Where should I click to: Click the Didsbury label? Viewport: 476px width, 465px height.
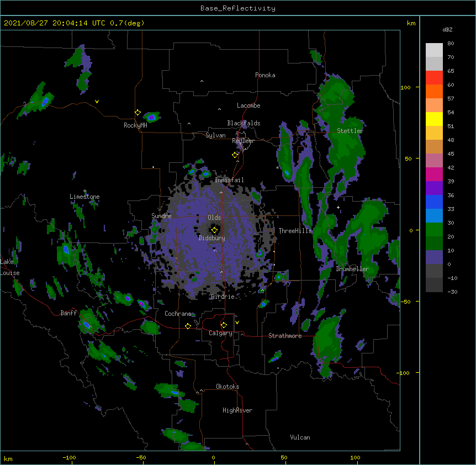[212, 238]
